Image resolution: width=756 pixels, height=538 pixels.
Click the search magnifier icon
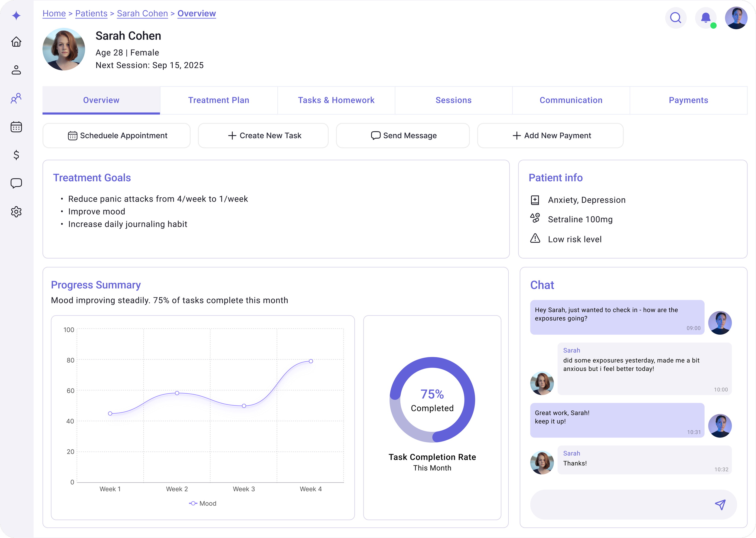point(675,18)
